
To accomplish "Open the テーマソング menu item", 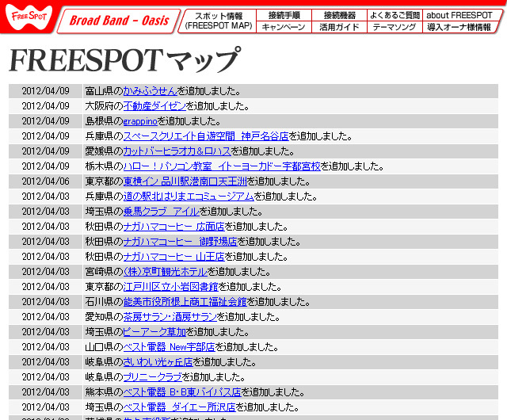I will [x=395, y=27].
